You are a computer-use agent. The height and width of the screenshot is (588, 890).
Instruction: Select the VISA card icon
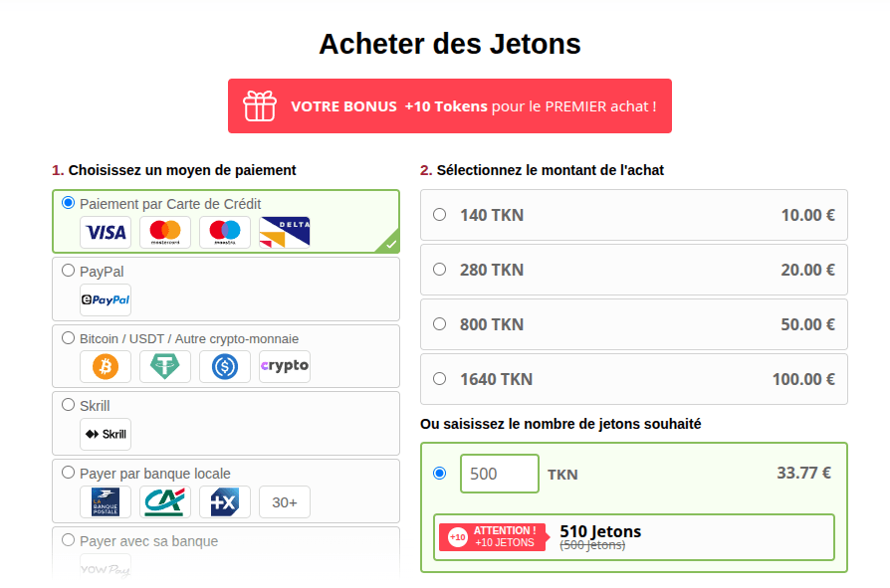pos(105,232)
